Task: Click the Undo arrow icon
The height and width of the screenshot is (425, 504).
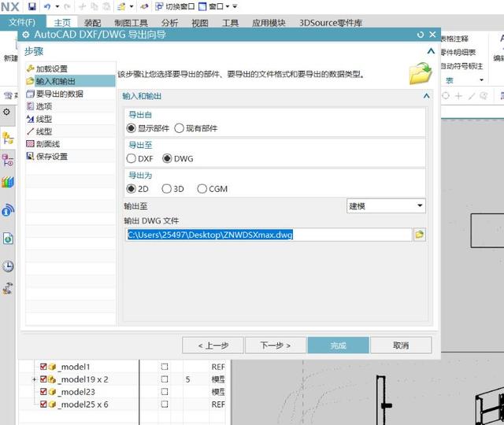Action: [47, 6]
